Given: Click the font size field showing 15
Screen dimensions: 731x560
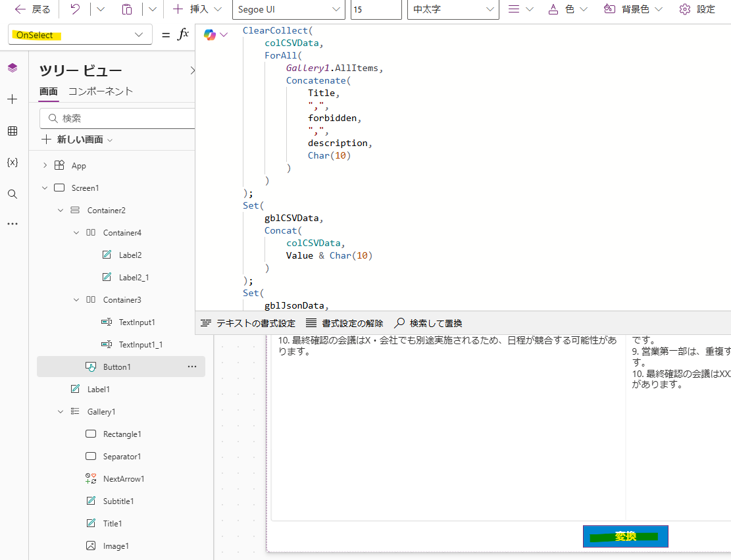Looking at the screenshot, I should 376,9.
